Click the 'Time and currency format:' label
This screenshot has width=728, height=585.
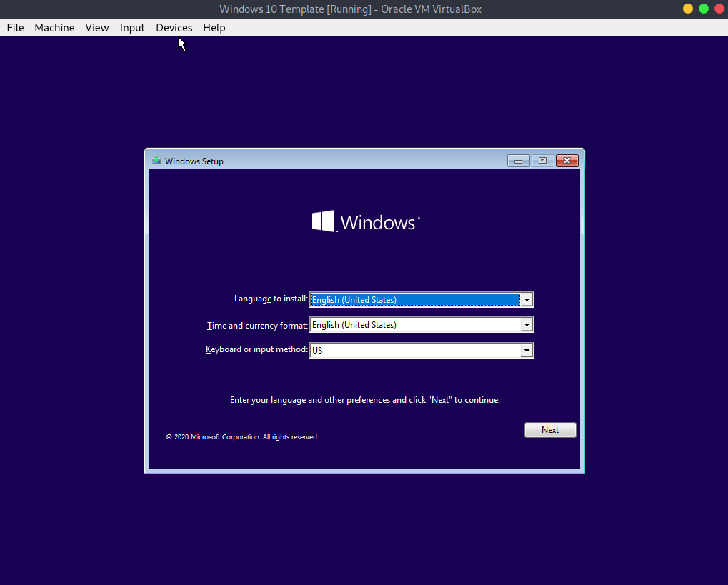257,326
